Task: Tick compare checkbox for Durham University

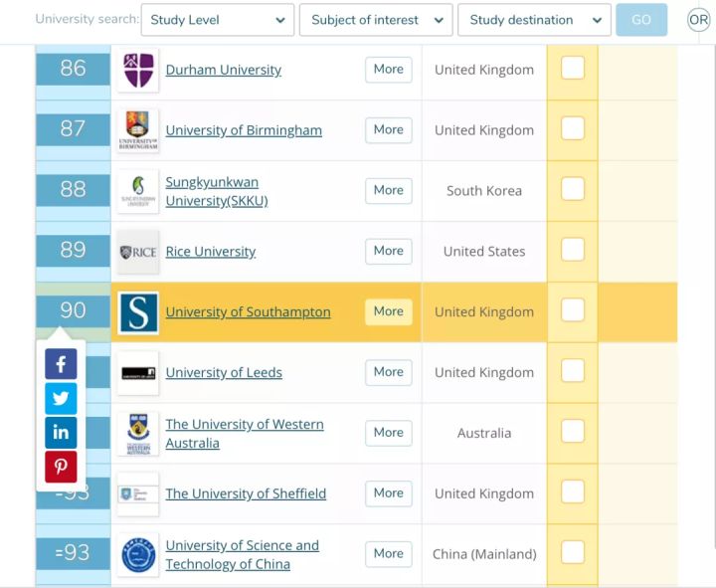Action: (573, 68)
